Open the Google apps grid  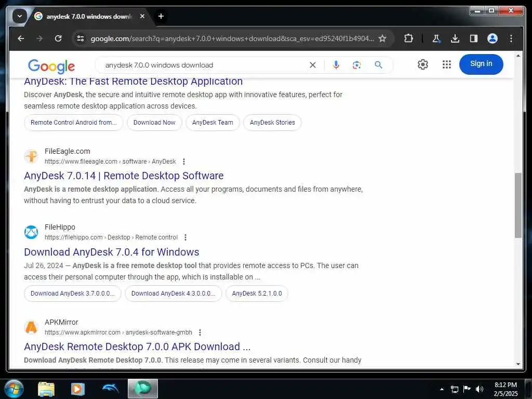(446, 64)
